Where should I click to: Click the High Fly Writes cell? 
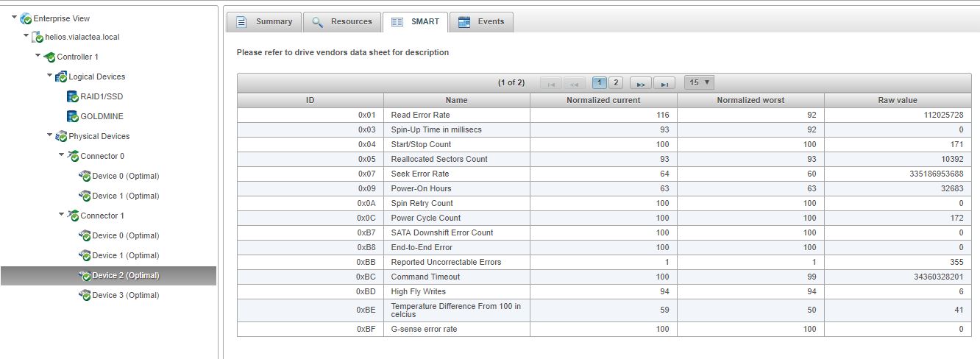[x=457, y=291]
